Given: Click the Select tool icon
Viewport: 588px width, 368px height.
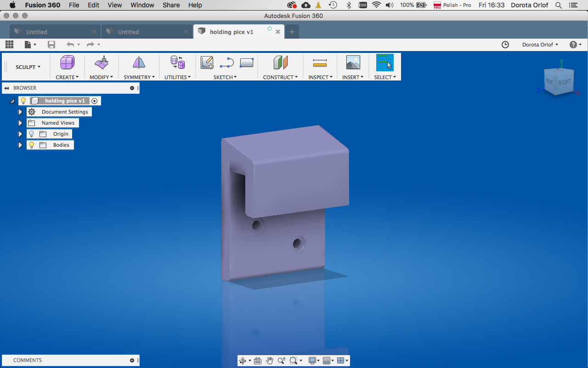Looking at the screenshot, I should point(384,63).
